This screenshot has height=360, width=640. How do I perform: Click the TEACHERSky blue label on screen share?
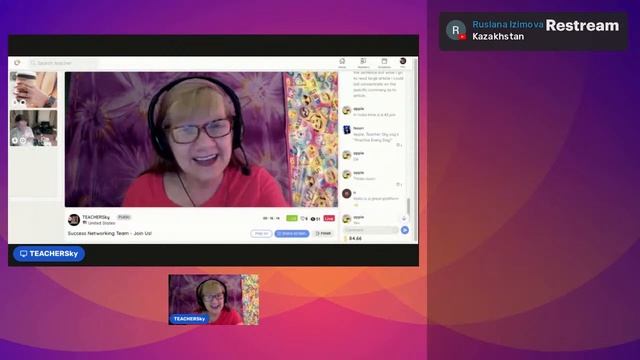coord(49,253)
